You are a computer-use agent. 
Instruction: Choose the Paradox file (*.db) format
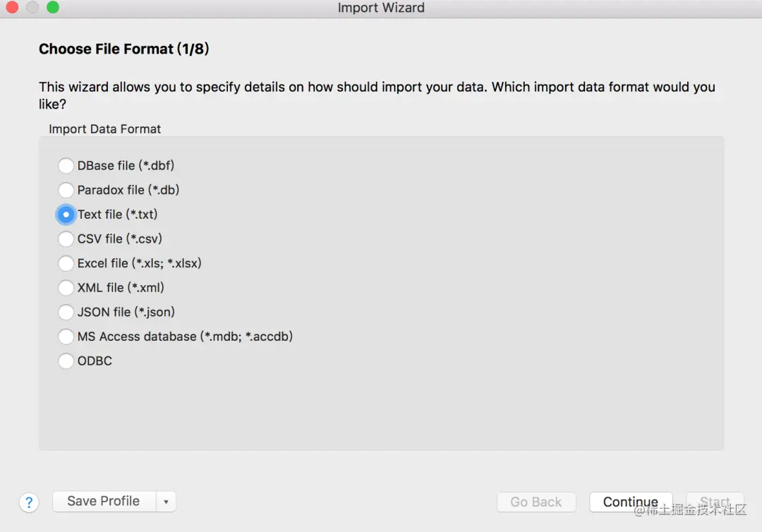coord(66,190)
